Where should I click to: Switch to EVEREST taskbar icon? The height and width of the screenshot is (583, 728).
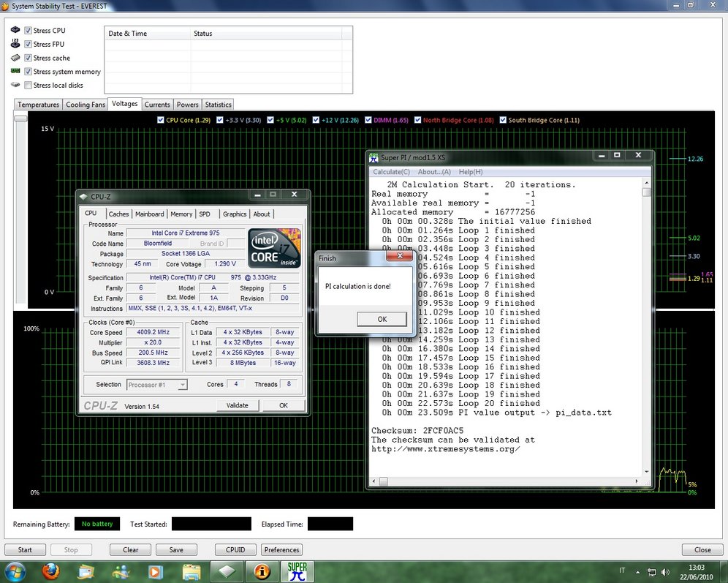[x=262, y=571]
